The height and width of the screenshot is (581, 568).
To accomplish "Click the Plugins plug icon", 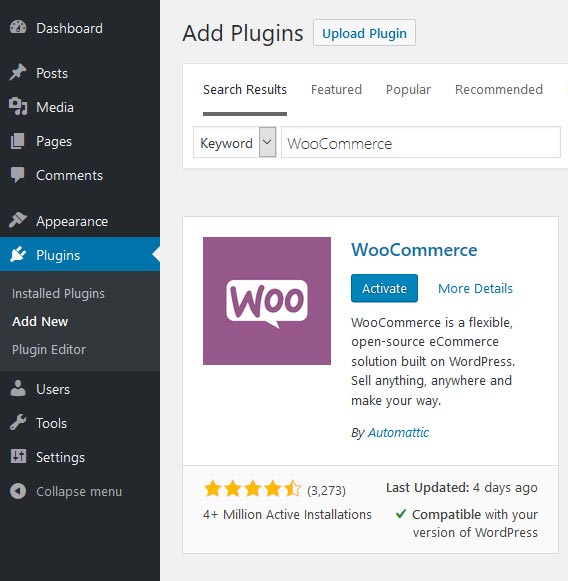I will pyautogui.click(x=18, y=255).
